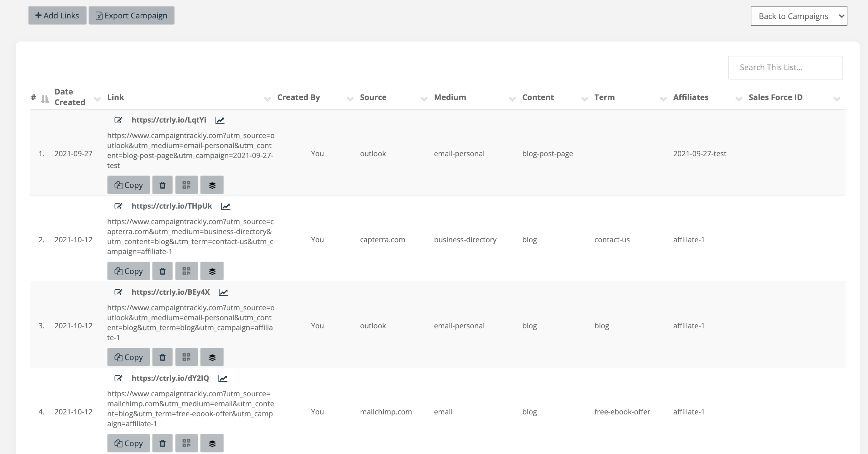View stats chart for LqtYi link
The image size is (868, 454).
pos(220,120)
